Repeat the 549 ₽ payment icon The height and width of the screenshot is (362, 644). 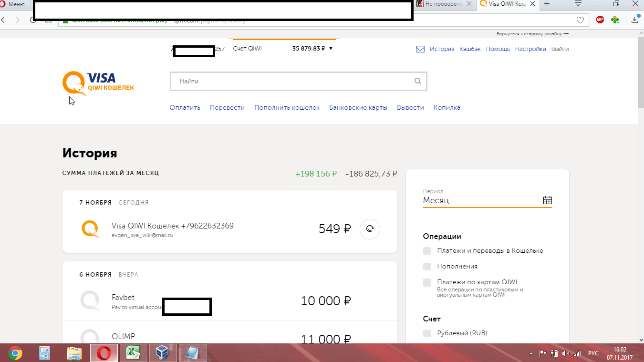pos(369,229)
